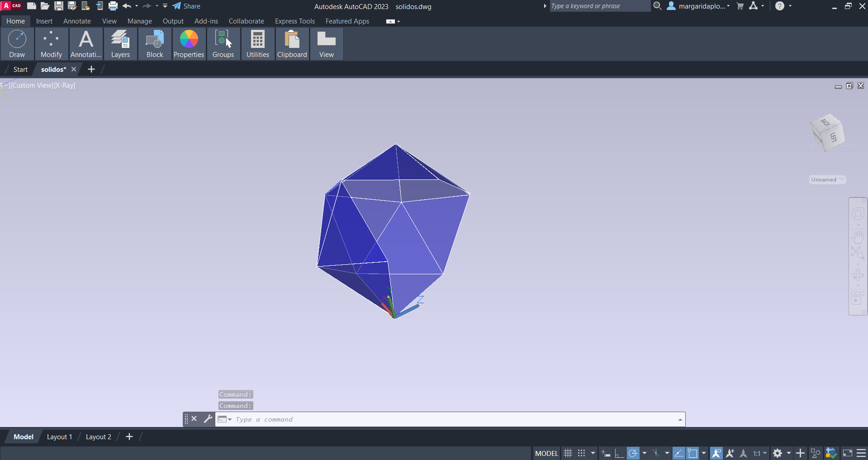Click the Share button

tap(186, 6)
